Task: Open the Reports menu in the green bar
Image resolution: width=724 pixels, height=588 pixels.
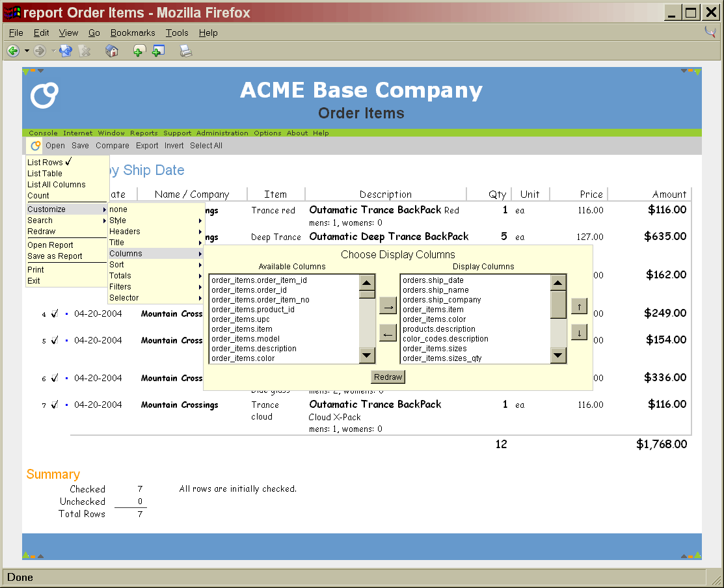Action: (x=144, y=133)
